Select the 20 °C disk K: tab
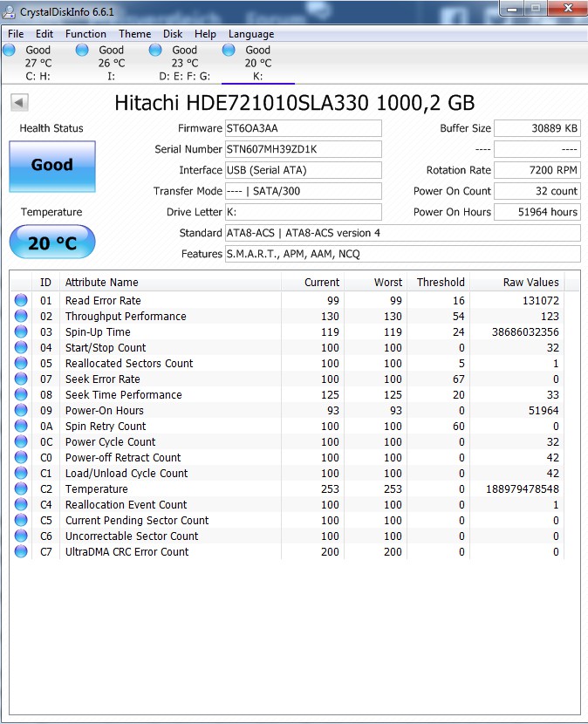 coord(257,63)
